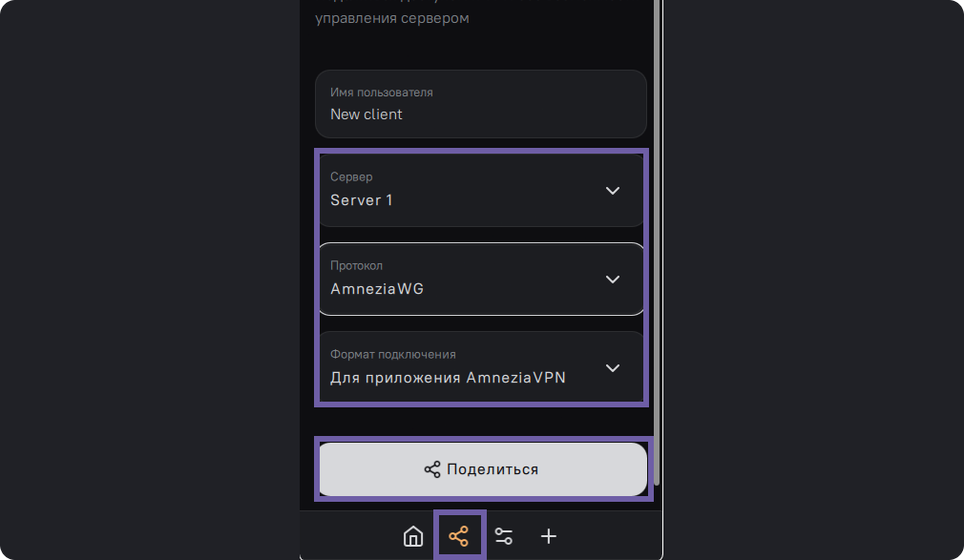Open the Сервер dropdown field
964x560 pixels.
point(481,191)
